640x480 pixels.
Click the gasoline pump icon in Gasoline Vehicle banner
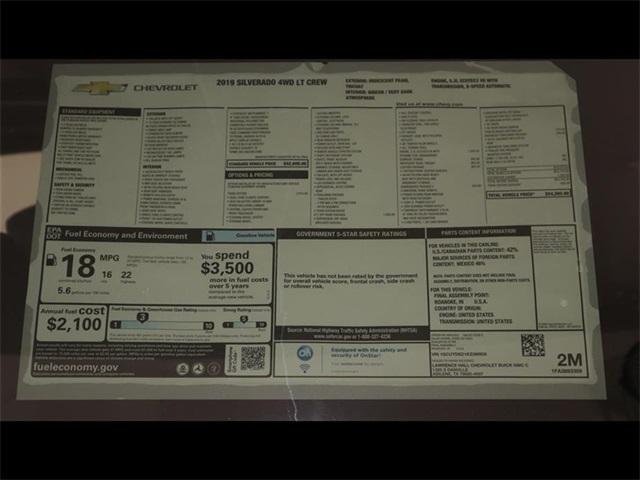click(210, 236)
